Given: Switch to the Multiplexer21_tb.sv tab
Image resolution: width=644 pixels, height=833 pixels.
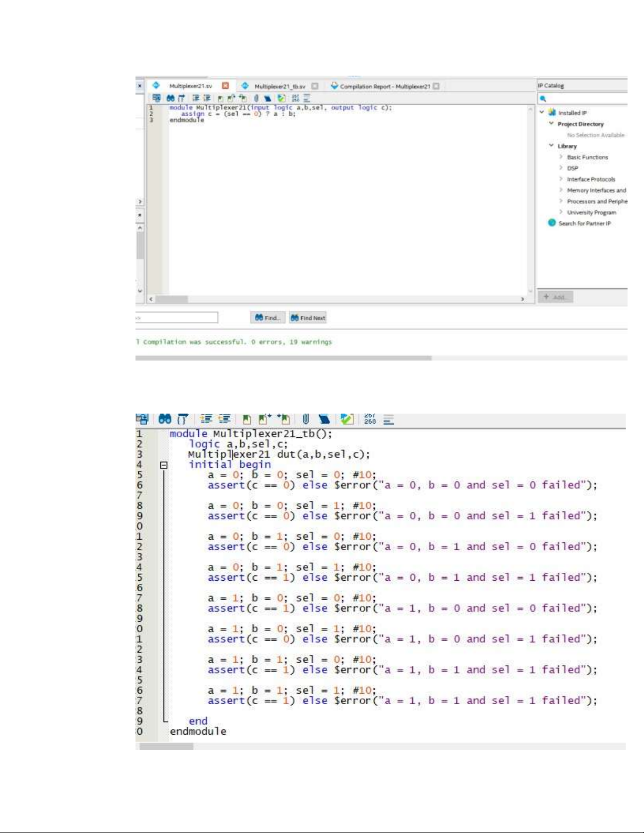Looking at the screenshot, I should point(279,86).
